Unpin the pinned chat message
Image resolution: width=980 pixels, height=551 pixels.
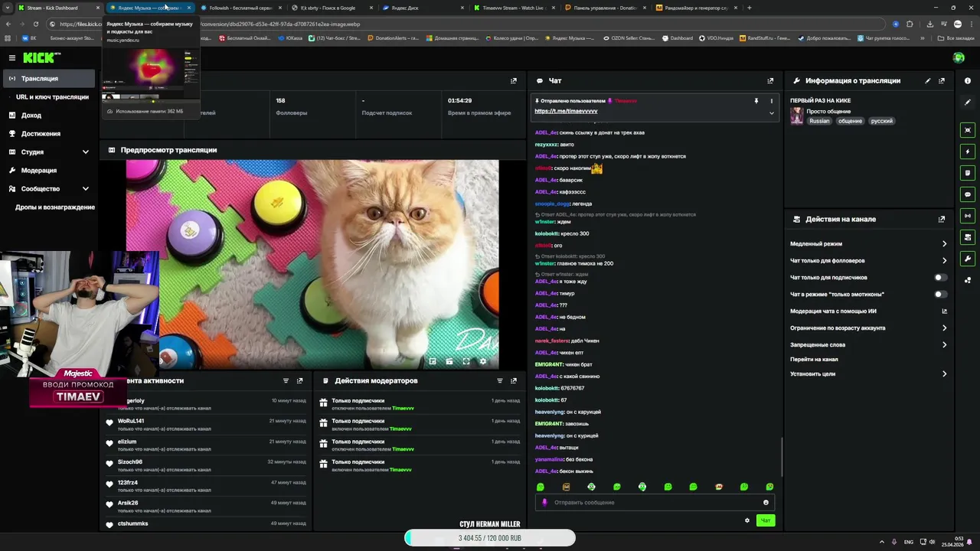pos(756,101)
